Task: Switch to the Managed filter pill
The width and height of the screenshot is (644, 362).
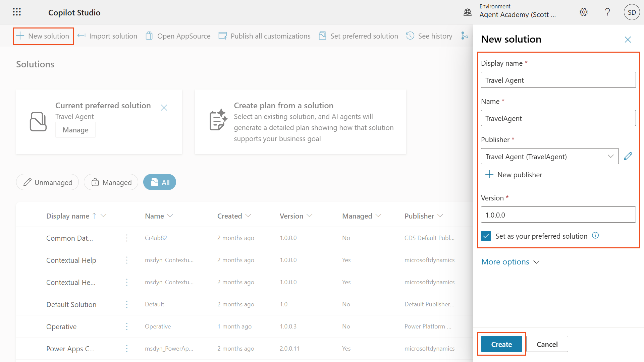Action: tap(111, 182)
